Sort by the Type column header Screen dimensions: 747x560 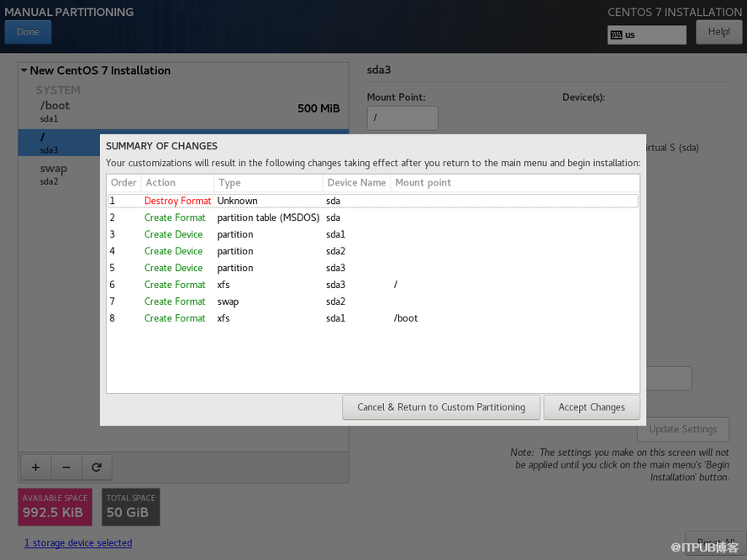click(269, 183)
